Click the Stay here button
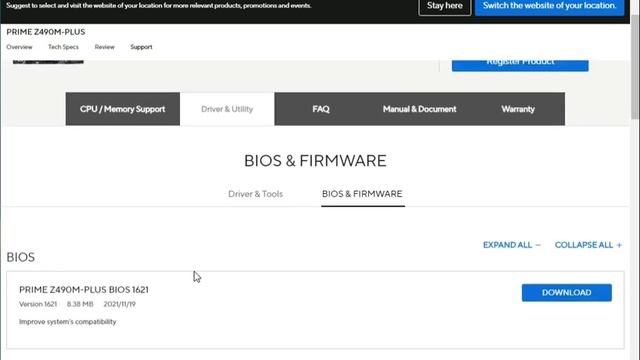 pyautogui.click(x=444, y=6)
